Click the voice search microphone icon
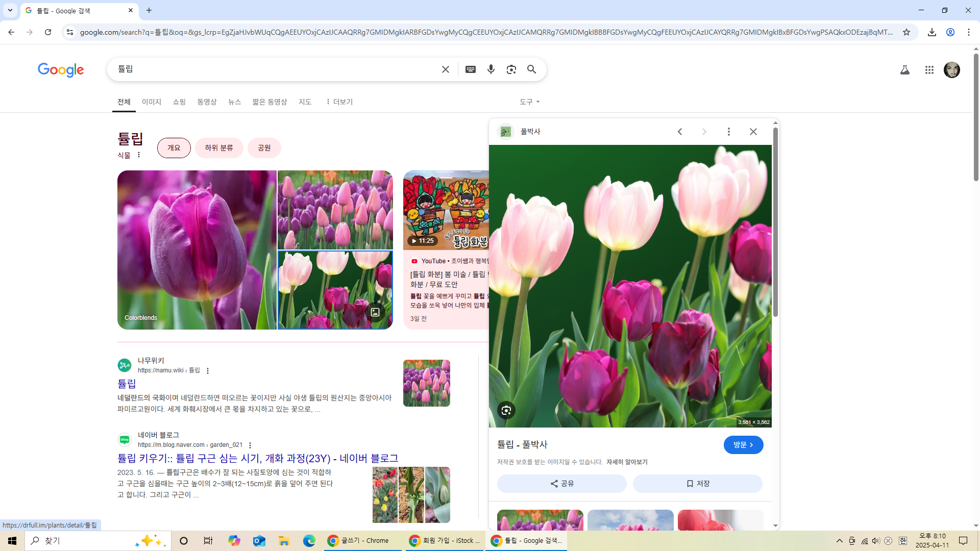This screenshot has height=551, width=980. click(491, 69)
